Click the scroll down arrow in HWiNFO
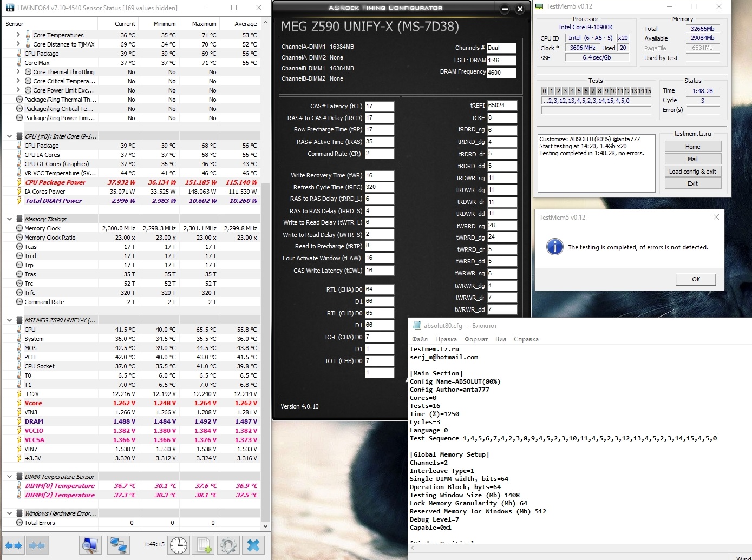This screenshot has height=560, width=752. (265, 526)
